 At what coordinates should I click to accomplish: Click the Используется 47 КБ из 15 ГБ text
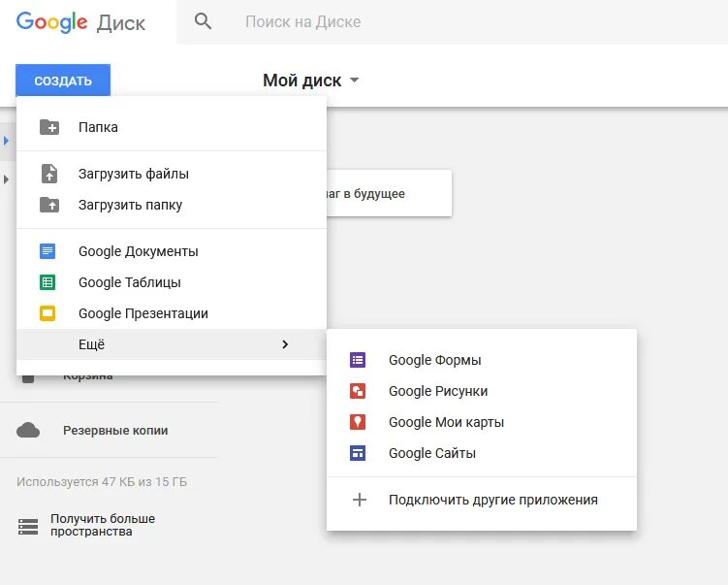(102, 482)
